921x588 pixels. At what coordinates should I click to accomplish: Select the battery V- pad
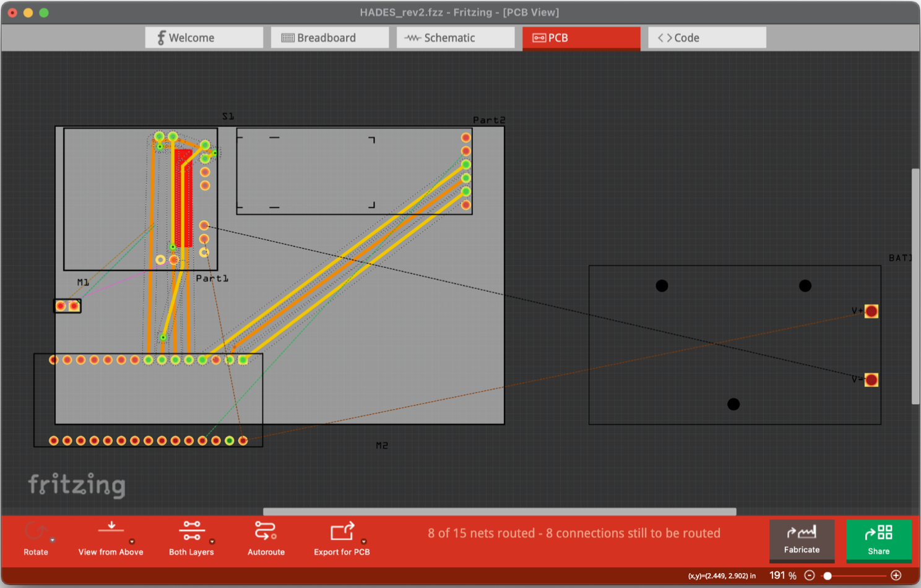click(871, 379)
